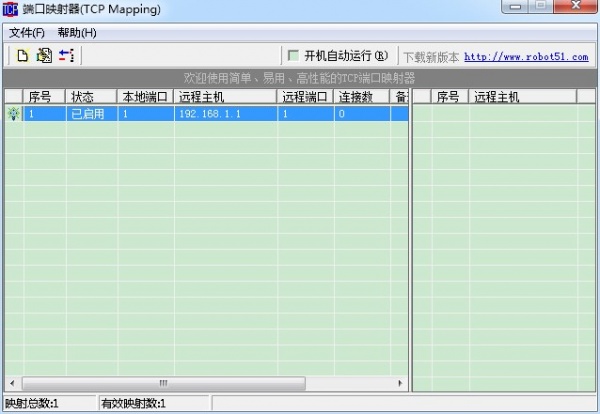The width and height of the screenshot is (600, 414).
Task: Click the right panel's 远程主机 header
Action: coord(523,97)
